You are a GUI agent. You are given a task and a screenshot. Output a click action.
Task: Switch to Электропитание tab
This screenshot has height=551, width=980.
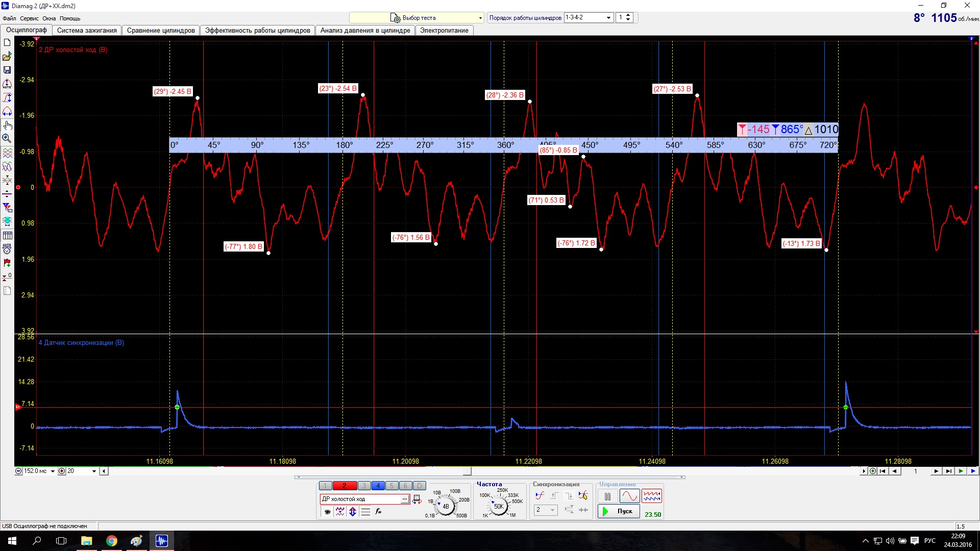tap(444, 31)
